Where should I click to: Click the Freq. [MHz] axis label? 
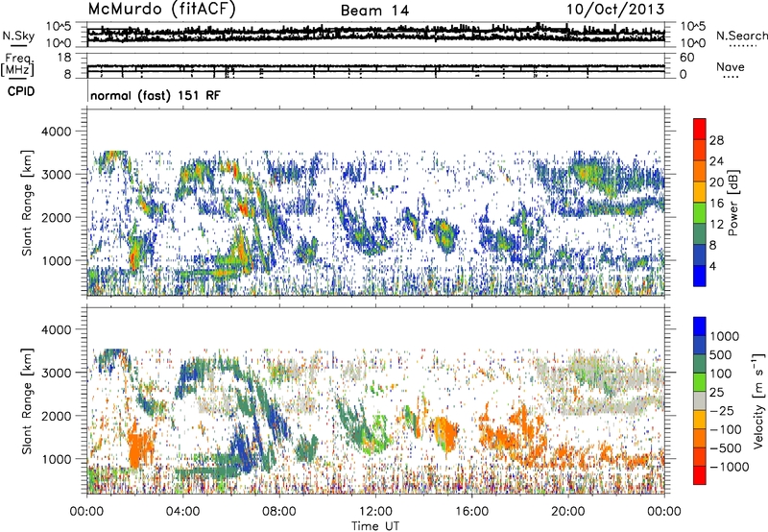(19, 65)
